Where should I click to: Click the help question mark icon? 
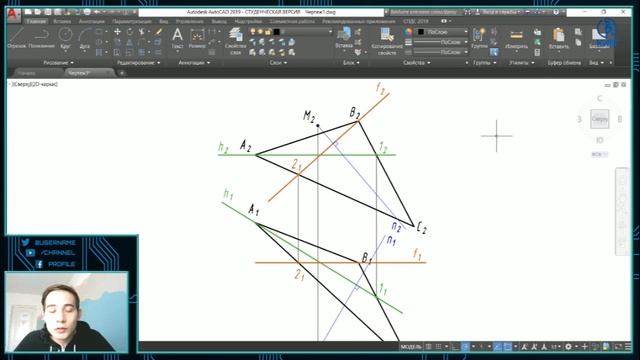tap(556, 12)
